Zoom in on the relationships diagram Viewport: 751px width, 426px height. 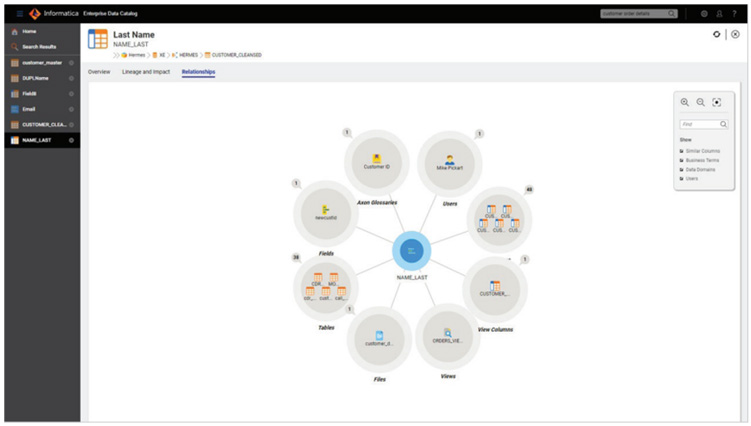(x=685, y=102)
